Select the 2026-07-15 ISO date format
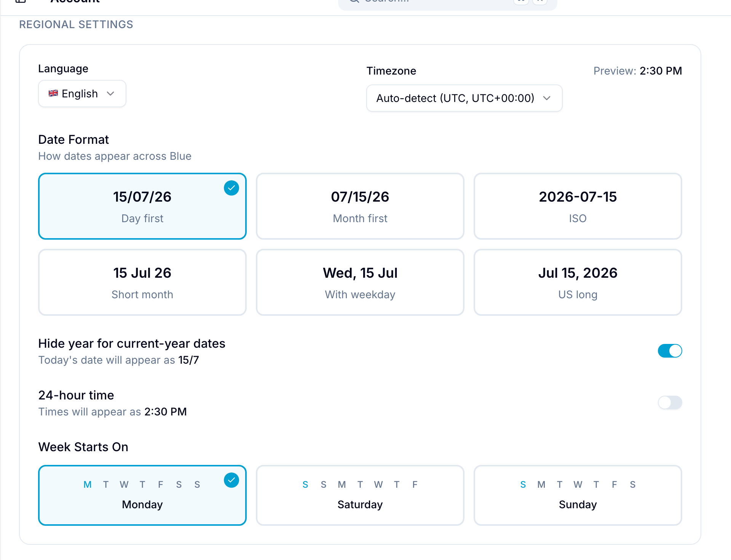 pyautogui.click(x=578, y=206)
